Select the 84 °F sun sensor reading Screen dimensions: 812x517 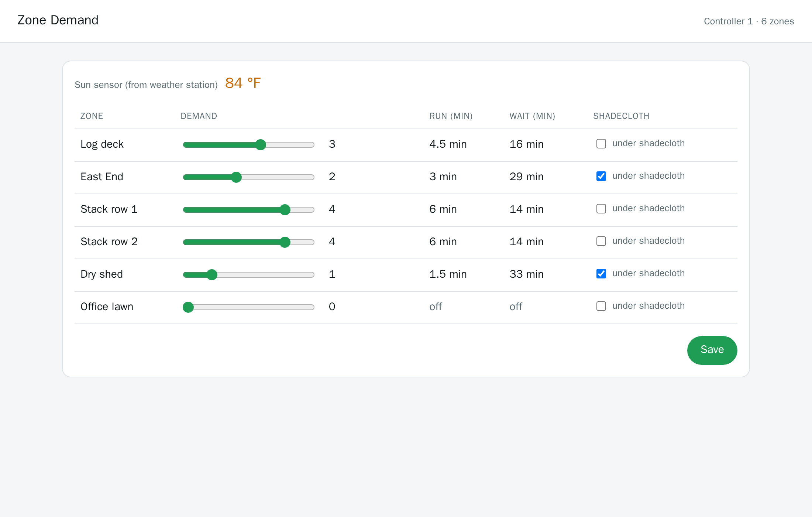pyautogui.click(x=243, y=83)
